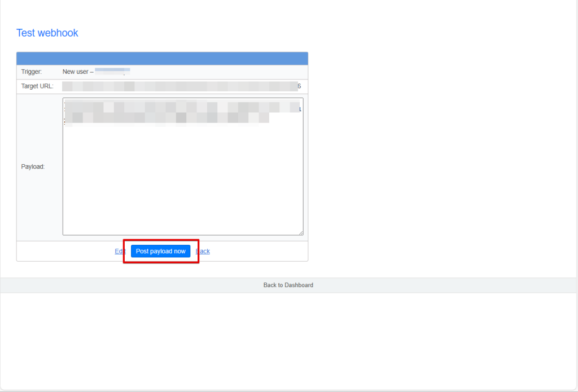Select the Trigger label
Viewport: 578px width, 392px height.
(x=32, y=72)
